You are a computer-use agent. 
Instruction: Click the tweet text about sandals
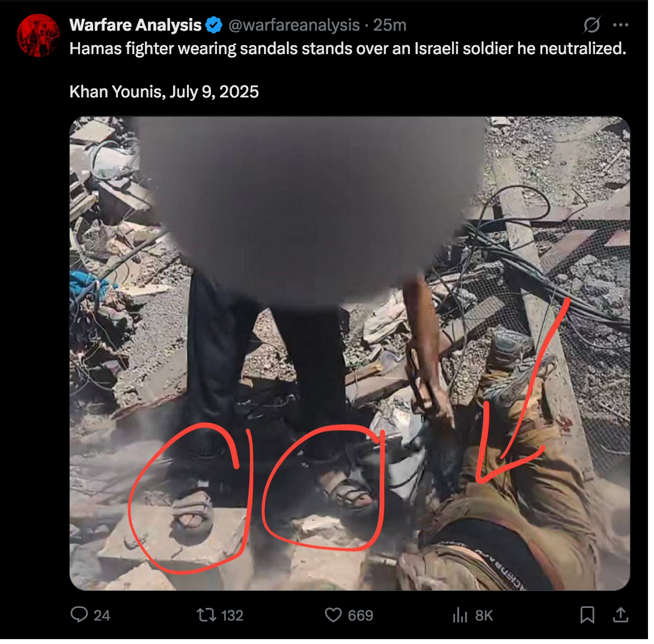[348, 48]
